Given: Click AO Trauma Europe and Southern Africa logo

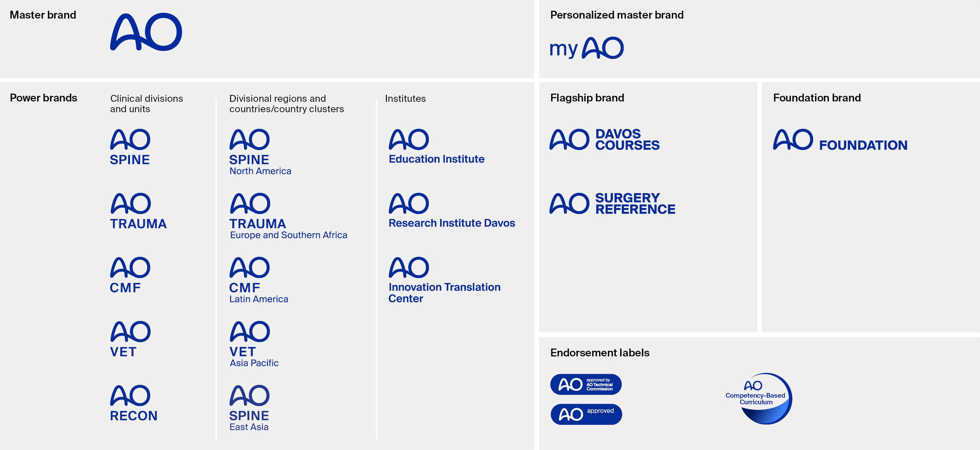Looking at the screenshot, I should pyautogui.click(x=288, y=216).
